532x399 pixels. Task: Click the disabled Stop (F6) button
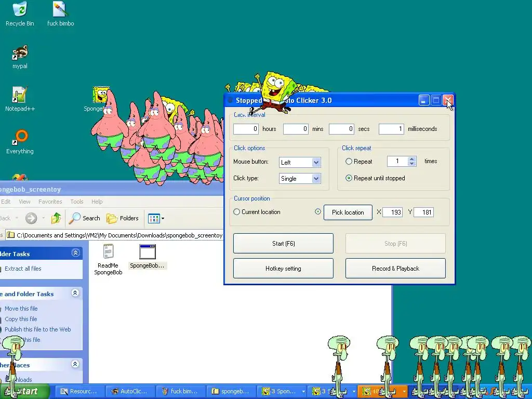[395, 243]
